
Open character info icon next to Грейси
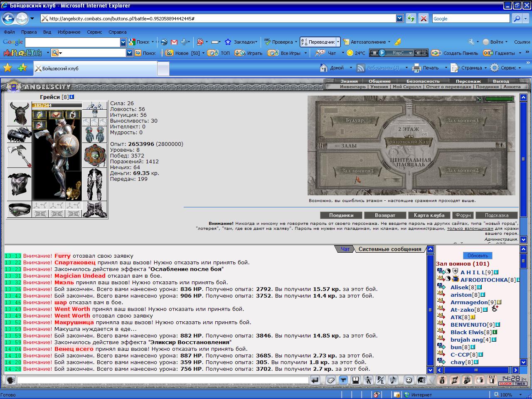(x=72, y=97)
